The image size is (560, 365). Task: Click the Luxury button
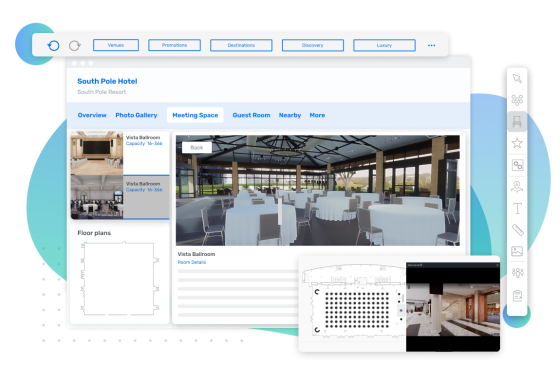tap(384, 45)
